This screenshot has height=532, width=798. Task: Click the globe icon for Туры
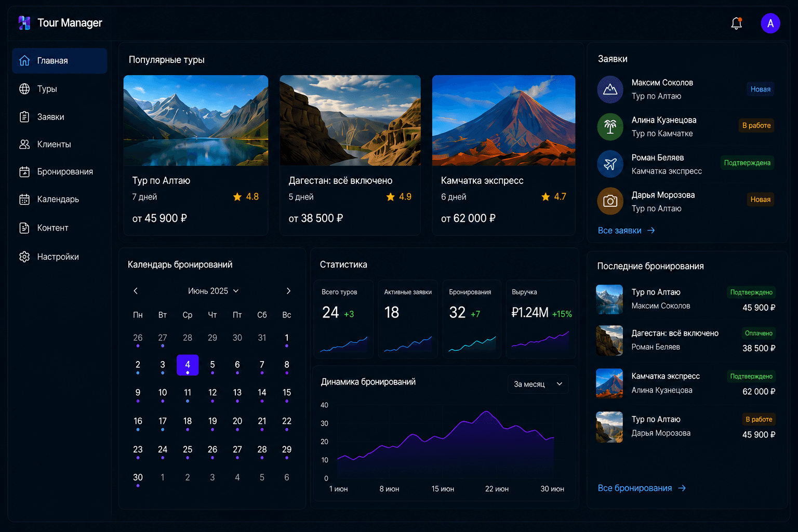point(24,89)
